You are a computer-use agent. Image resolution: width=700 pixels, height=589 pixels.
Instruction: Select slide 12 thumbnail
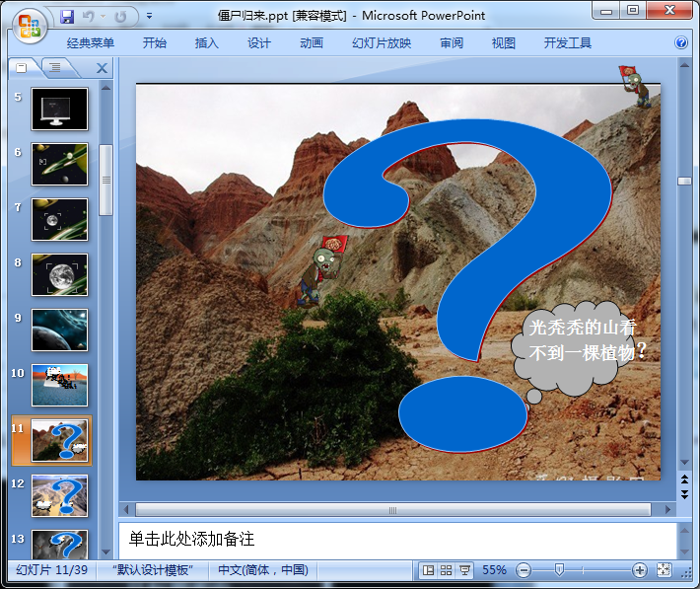click(x=59, y=495)
